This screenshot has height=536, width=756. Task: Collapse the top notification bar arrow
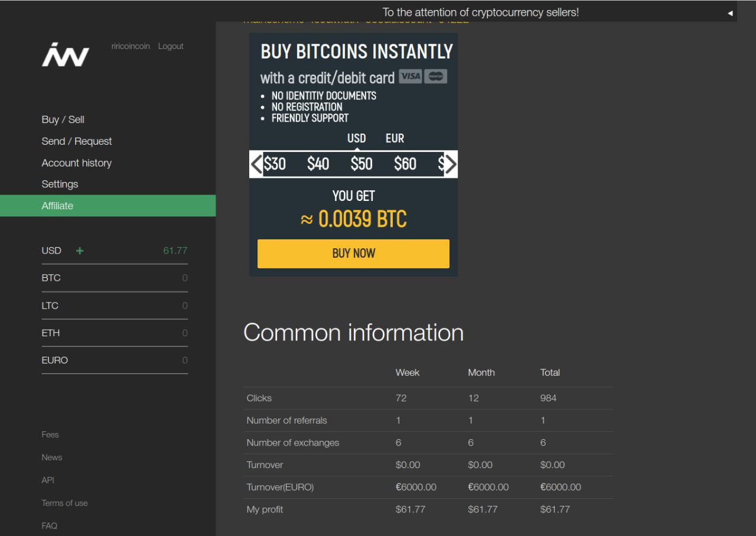click(730, 12)
